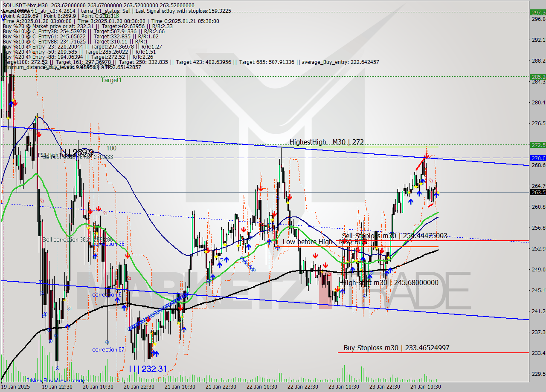Select the '23 Jan 22:30' time label
This screenshot has width=546, height=392.
point(385,387)
